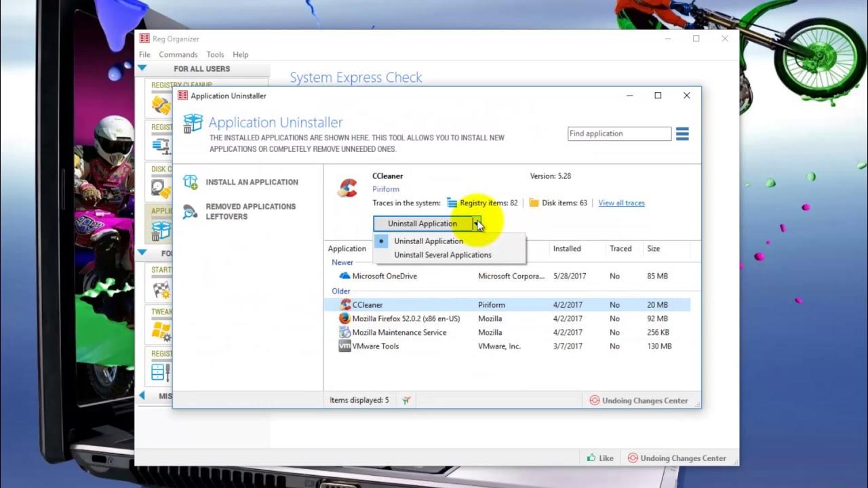Click the Mozilla Firefox icon in the list
This screenshot has width=868, height=488.
(344, 319)
